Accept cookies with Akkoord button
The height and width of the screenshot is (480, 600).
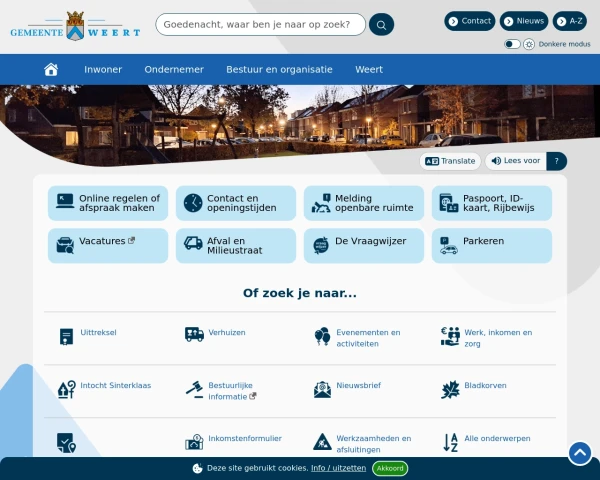point(390,468)
